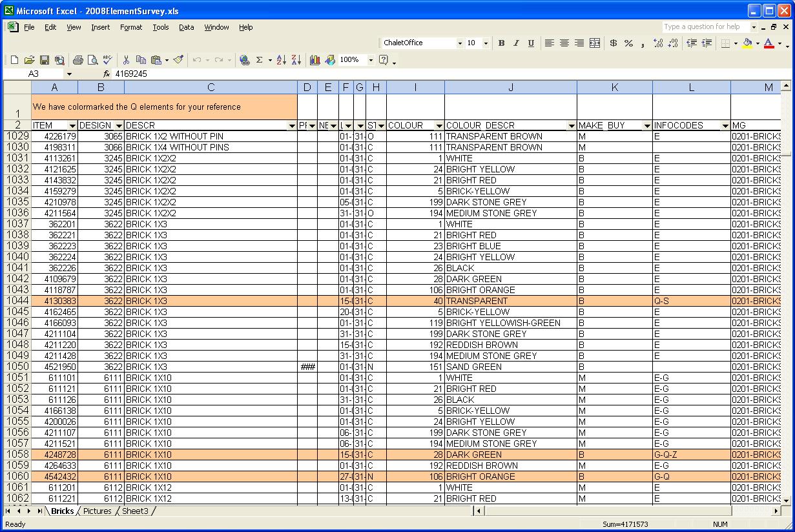795x532 pixels.
Task: Select column J header
Action: (510, 87)
